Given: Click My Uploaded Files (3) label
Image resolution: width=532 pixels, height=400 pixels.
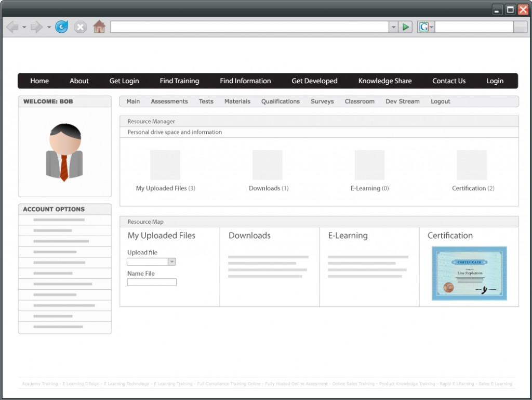Looking at the screenshot, I should (166, 188).
